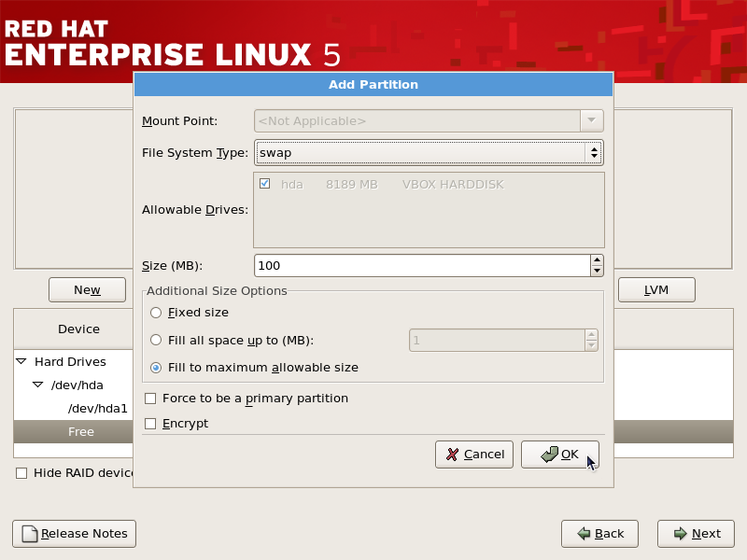Open the Mount Point combo box arrow
747x560 pixels.
[592, 121]
